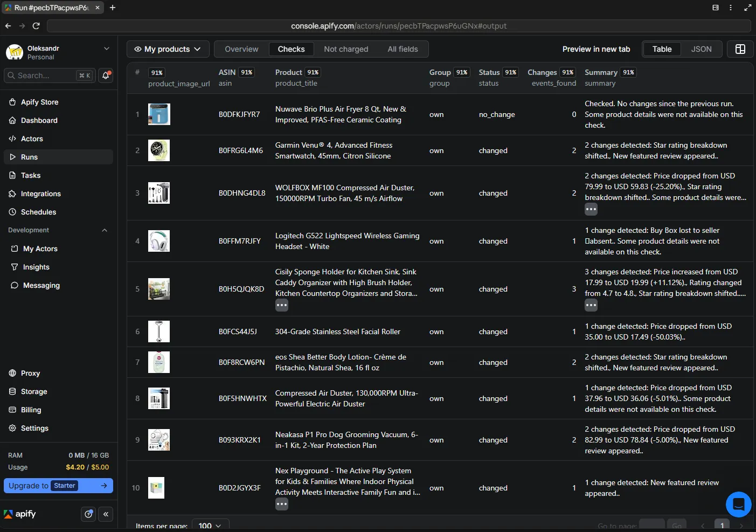
Task: Open a new browser tab
Action: pos(113,8)
